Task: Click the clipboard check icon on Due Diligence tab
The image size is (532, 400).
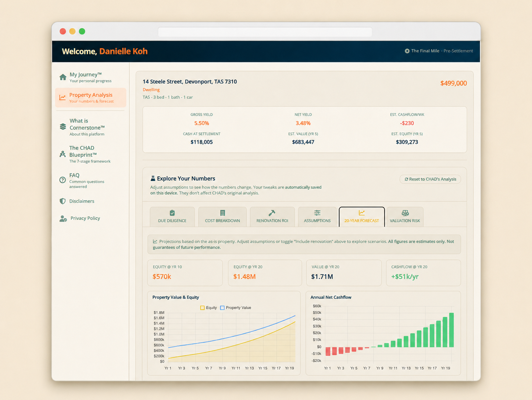Action: point(172,213)
